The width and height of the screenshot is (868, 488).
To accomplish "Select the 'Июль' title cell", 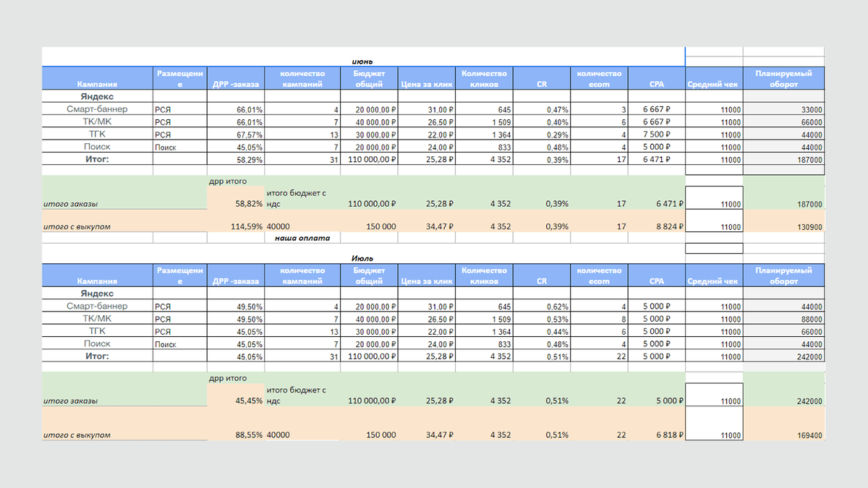I will 363,258.
